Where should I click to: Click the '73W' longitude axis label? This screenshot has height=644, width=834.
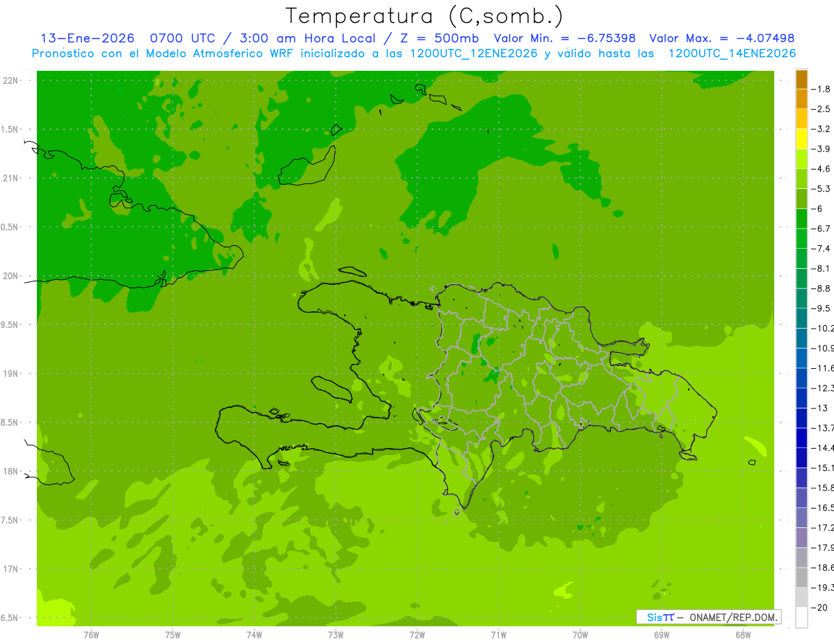pos(336,635)
